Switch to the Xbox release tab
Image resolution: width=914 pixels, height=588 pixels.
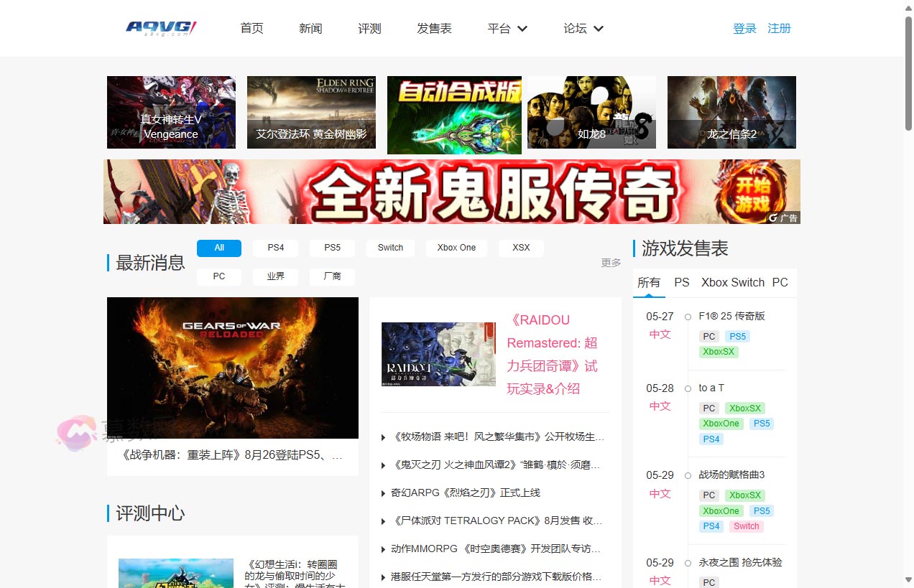pos(714,282)
